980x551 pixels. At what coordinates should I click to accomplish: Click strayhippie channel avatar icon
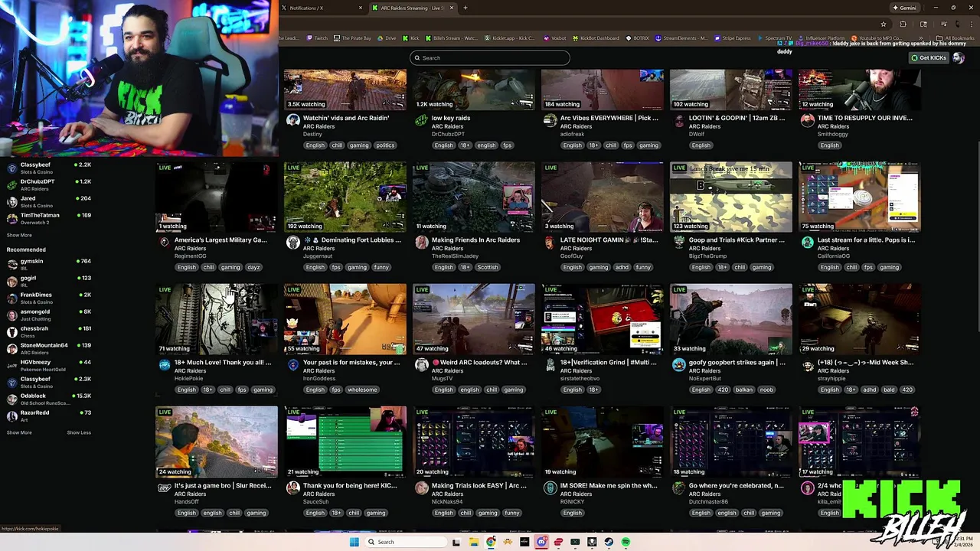(808, 365)
